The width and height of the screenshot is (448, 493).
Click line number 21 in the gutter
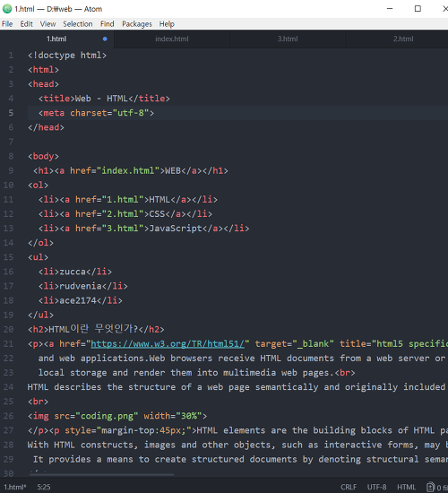click(8, 343)
